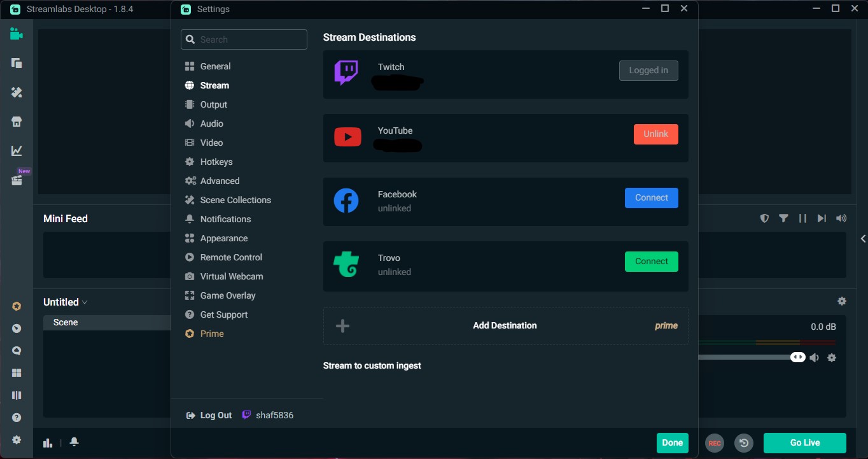Mute the mixer audio source speaker

coord(814,358)
